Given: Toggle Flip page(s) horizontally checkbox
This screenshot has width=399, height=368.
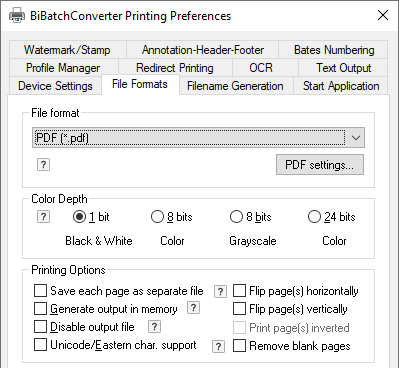Looking at the screenshot, I should click(x=239, y=291).
